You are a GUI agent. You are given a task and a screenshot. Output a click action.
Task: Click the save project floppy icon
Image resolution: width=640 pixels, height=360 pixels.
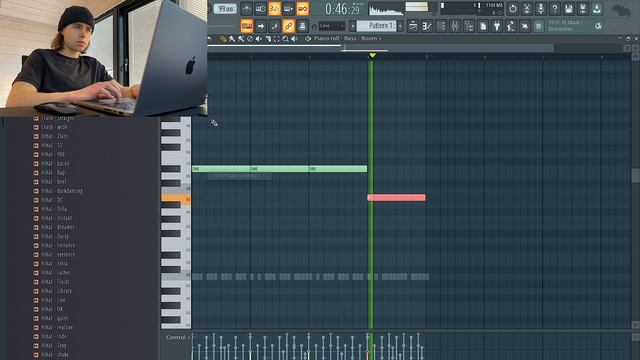point(569,9)
